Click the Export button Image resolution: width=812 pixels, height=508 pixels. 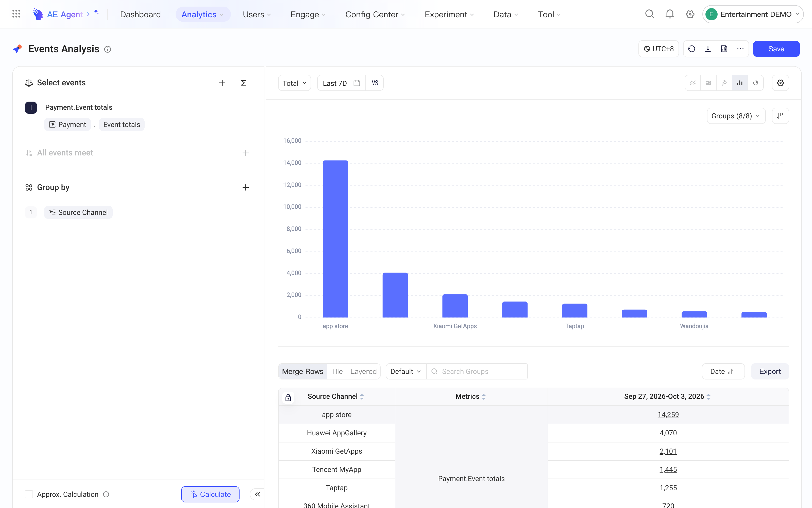pos(770,371)
